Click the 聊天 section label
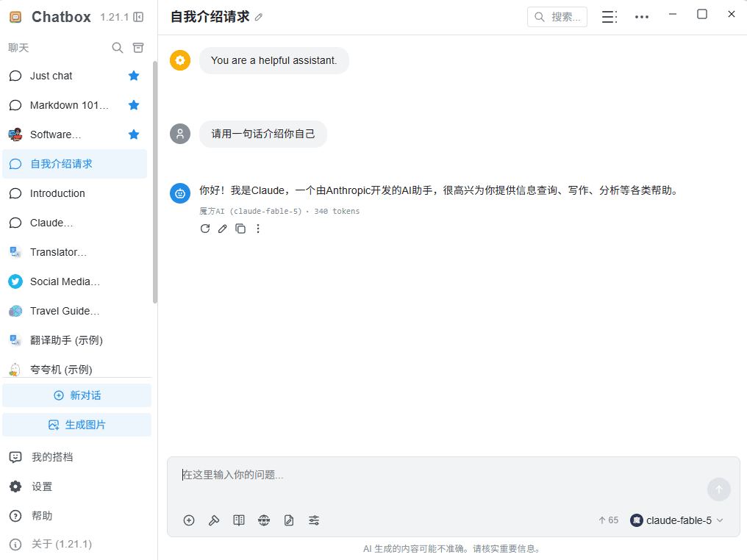This screenshot has width=747, height=560. coord(18,48)
